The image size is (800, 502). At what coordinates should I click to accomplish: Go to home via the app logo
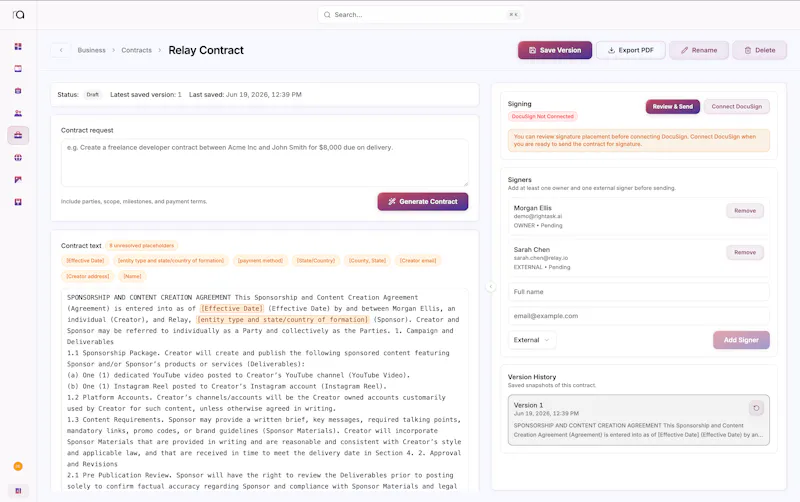18,15
